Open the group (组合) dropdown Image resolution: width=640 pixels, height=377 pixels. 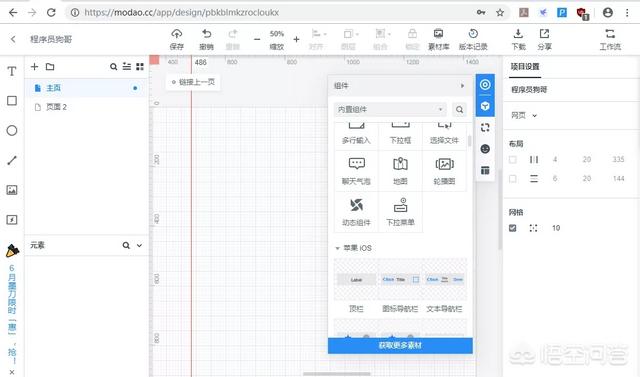point(382,39)
